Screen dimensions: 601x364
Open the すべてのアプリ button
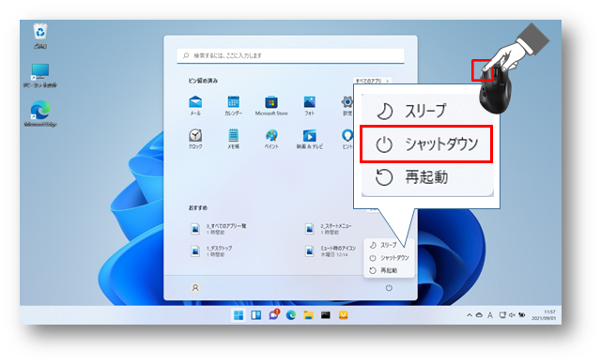(372, 81)
